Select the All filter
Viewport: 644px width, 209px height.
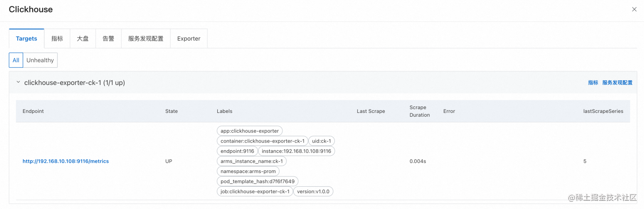(x=16, y=60)
